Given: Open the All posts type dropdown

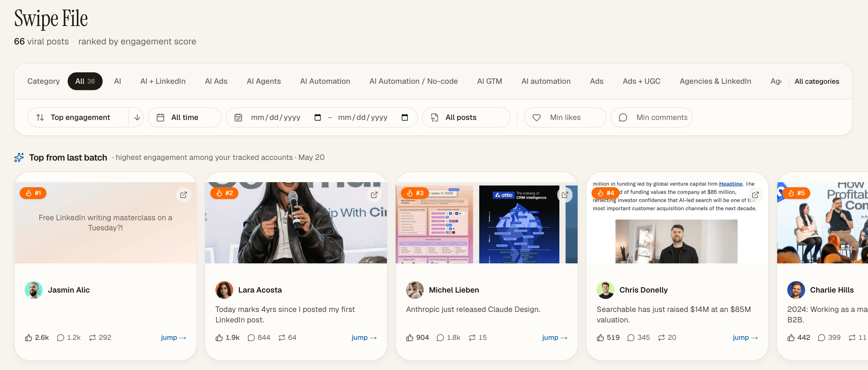Looking at the screenshot, I should (466, 117).
